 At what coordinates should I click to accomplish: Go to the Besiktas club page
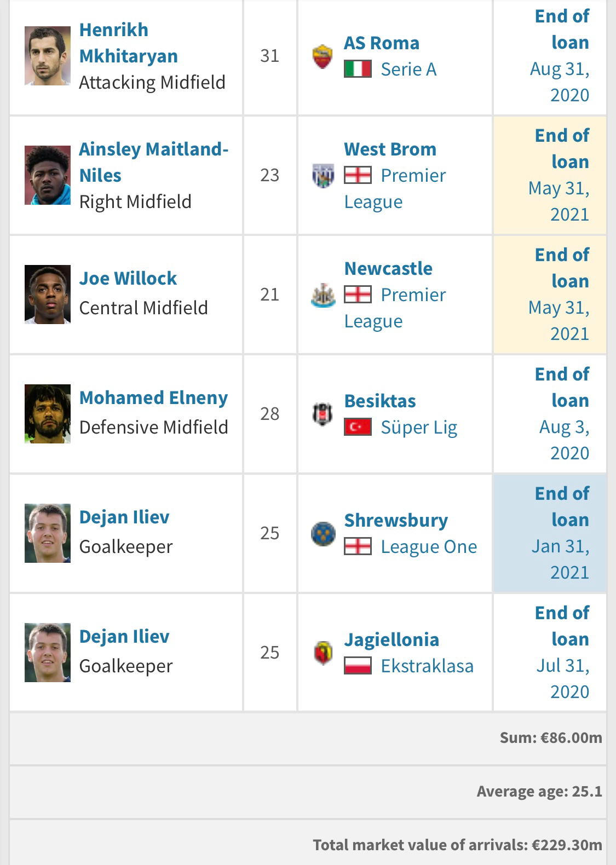(x=380, y=401)
